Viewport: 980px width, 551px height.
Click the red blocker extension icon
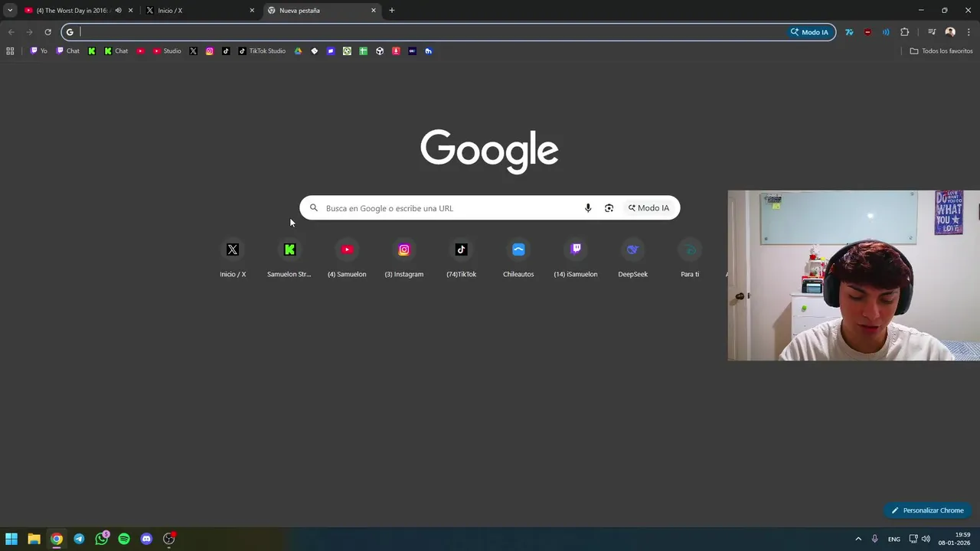tap(867, 32)
